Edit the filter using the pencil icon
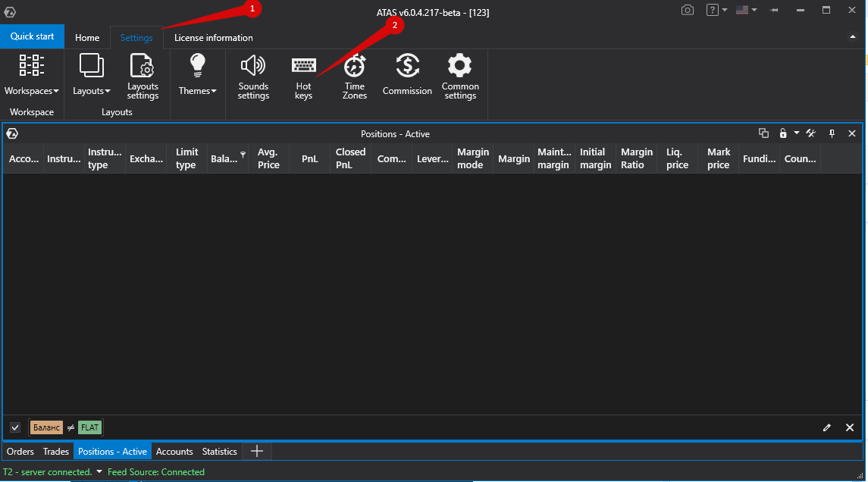 (826, 427)
